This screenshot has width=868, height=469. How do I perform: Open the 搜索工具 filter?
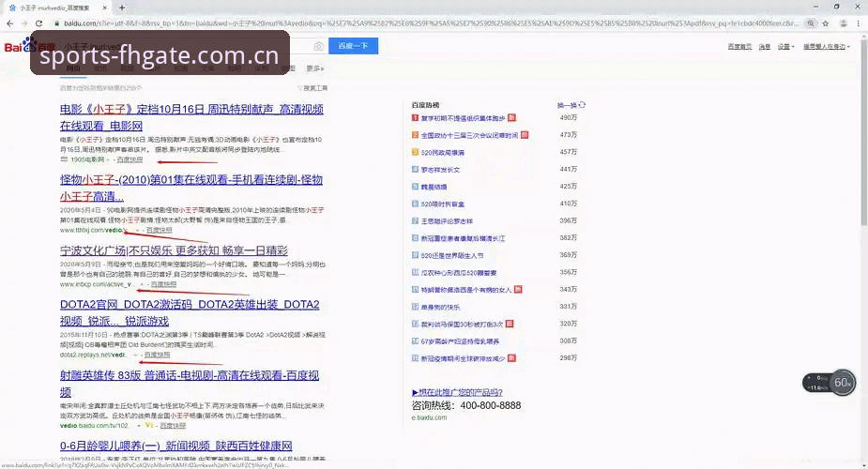(x=313, y=88)
